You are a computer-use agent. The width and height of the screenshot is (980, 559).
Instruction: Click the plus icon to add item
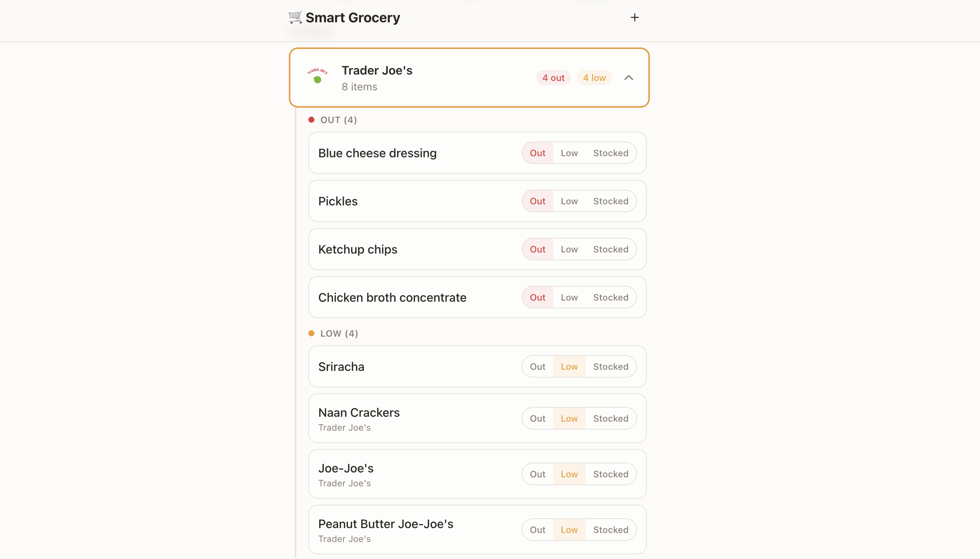point(634,18)
